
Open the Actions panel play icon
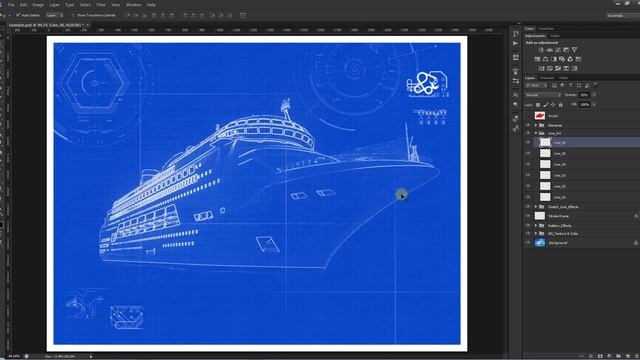516,44
